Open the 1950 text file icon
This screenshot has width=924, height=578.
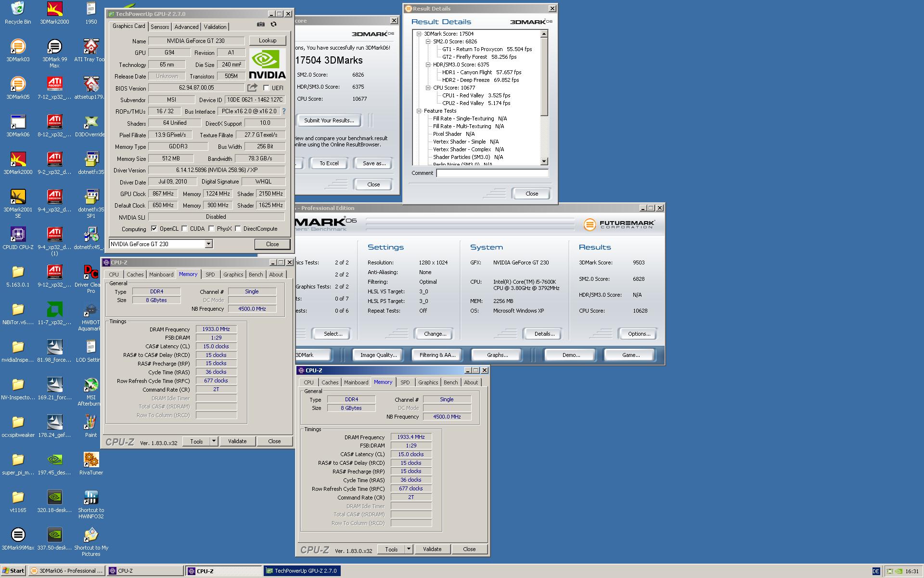(91, 13)
